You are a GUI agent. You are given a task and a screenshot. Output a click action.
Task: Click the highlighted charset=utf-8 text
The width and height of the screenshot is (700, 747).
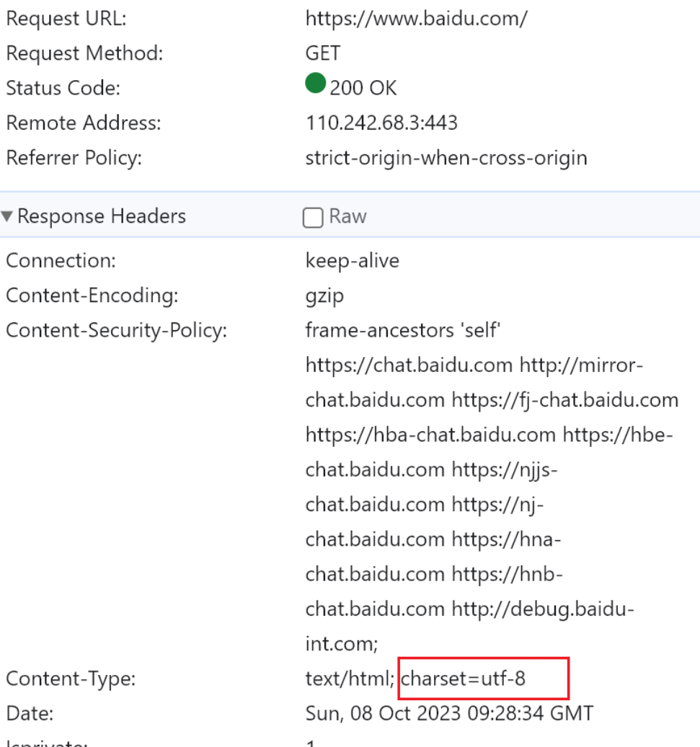pyautogui.click(x=463, y=679)
